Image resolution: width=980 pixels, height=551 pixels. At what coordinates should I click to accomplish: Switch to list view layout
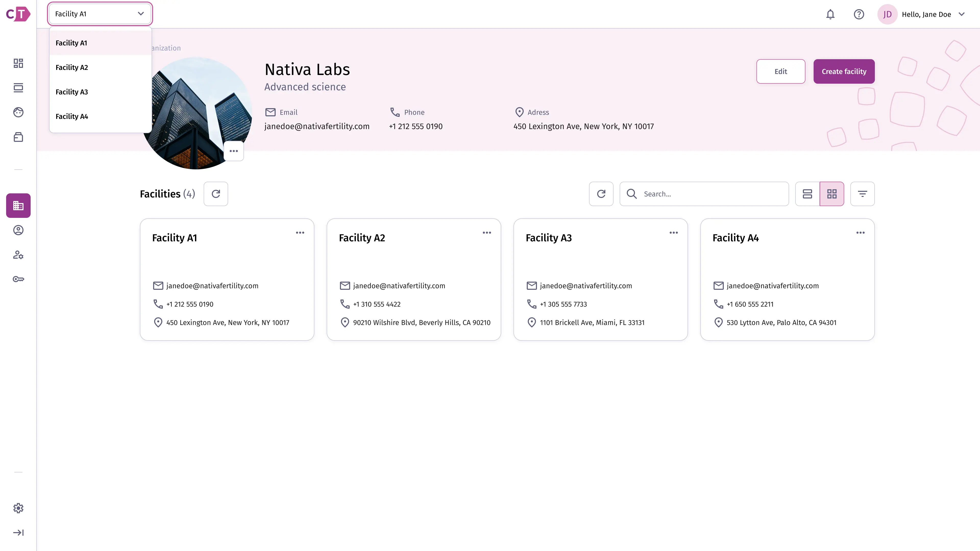807,194
